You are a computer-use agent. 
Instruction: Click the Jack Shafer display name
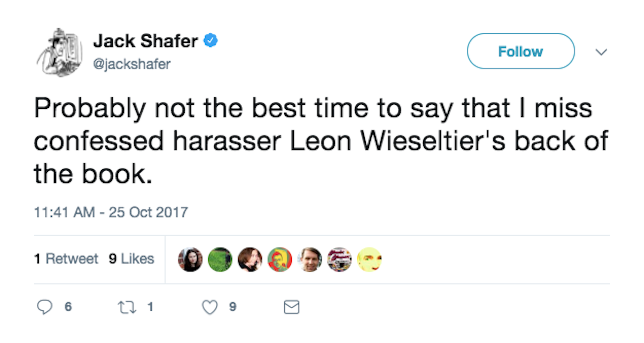145,41
